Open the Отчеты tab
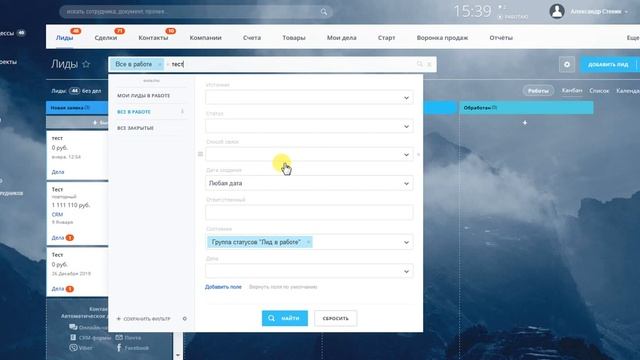 501,38
